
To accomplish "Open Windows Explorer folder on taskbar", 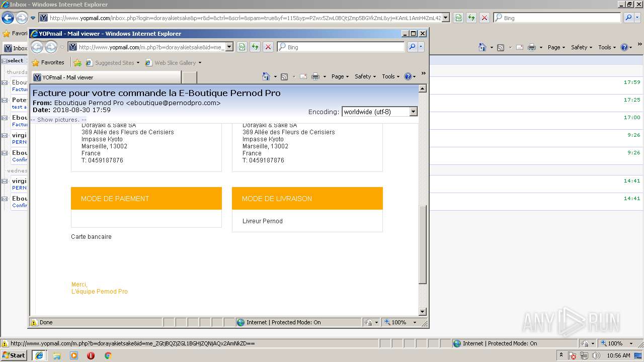I will tap(57, 355).
